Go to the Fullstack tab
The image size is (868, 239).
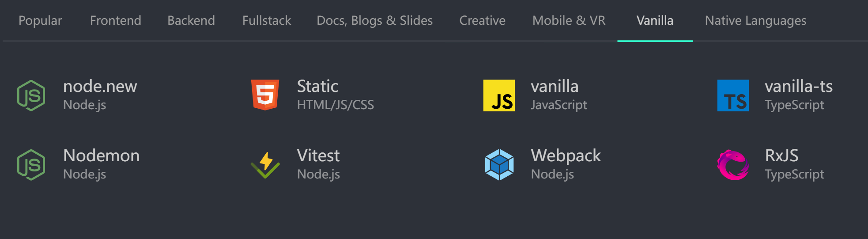(x=267, y=20)
